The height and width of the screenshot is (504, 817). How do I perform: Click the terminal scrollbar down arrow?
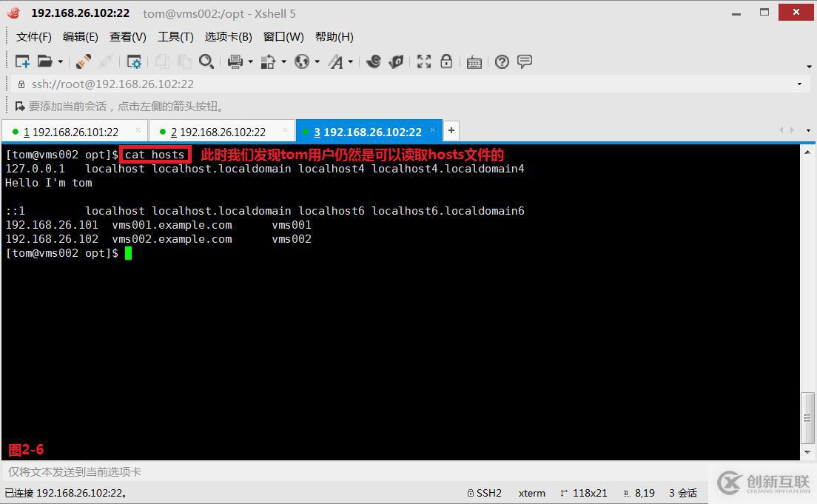(807, 452)
